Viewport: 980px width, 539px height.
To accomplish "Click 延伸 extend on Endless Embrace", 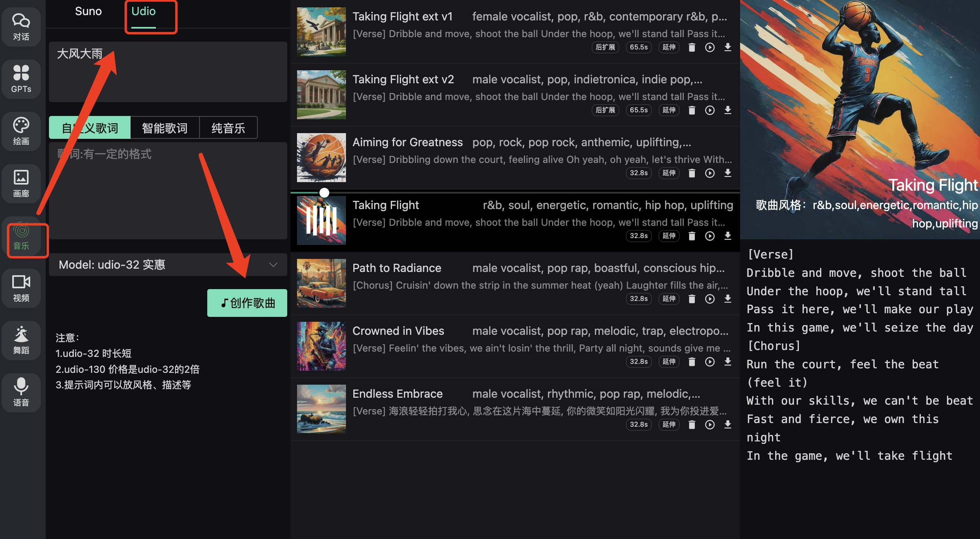I will point(669,425).
